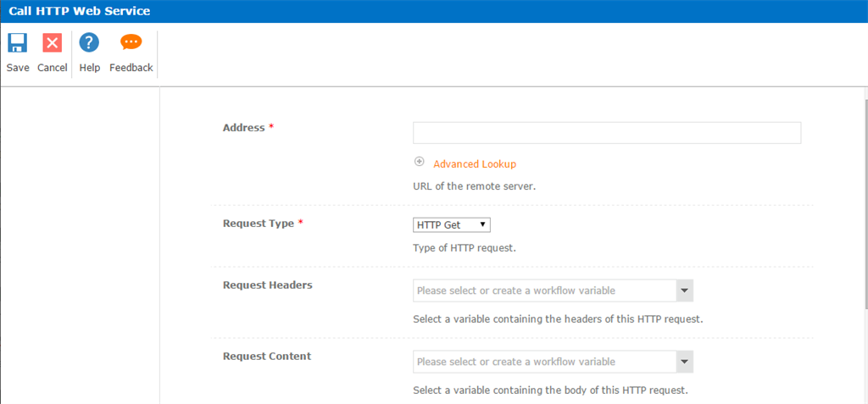Viewport: 868px width, 404px height.
Task: Click the Feedback label in the toolbar
Action: [131, 68]
